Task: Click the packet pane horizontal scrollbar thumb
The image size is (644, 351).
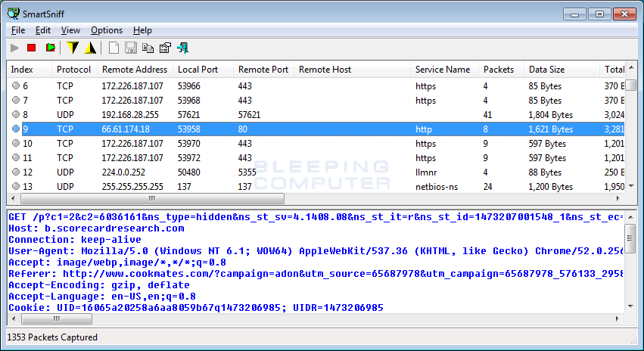Action: pyautogui.click(x=57, y=318)
